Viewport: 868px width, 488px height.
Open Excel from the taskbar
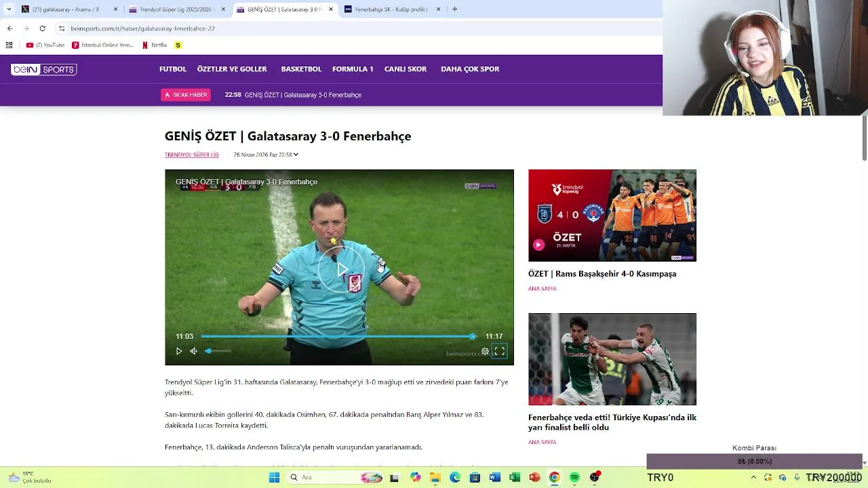(x=515, y=478)
